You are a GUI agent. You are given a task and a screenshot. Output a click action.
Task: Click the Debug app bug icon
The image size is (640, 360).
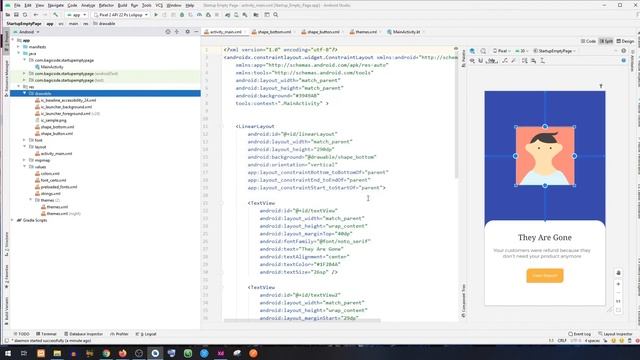click(182, 15)
